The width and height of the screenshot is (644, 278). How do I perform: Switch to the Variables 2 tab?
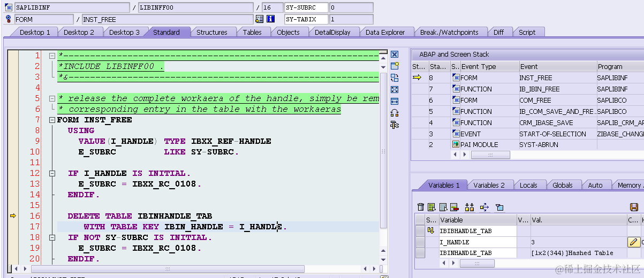[489, 185]
